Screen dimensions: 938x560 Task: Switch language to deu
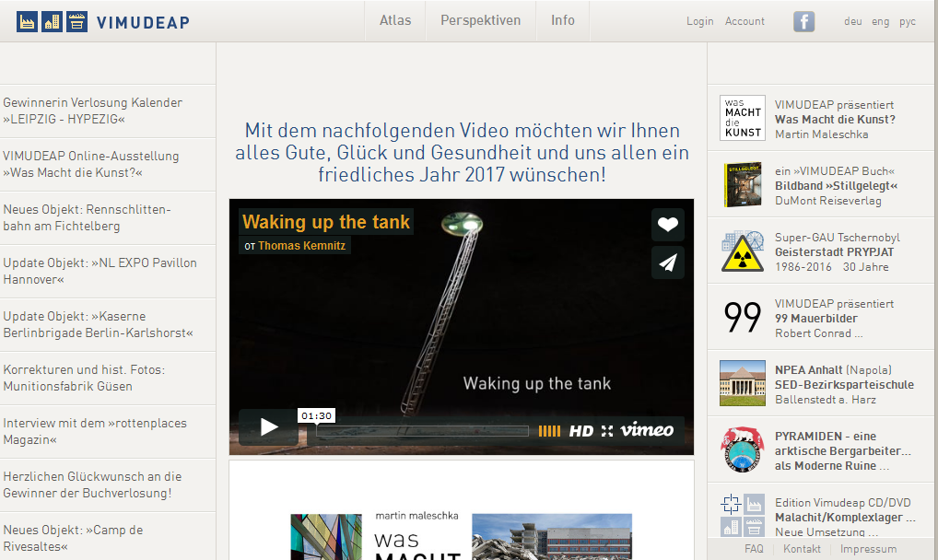pyautogui.click(x=853, y=21)
